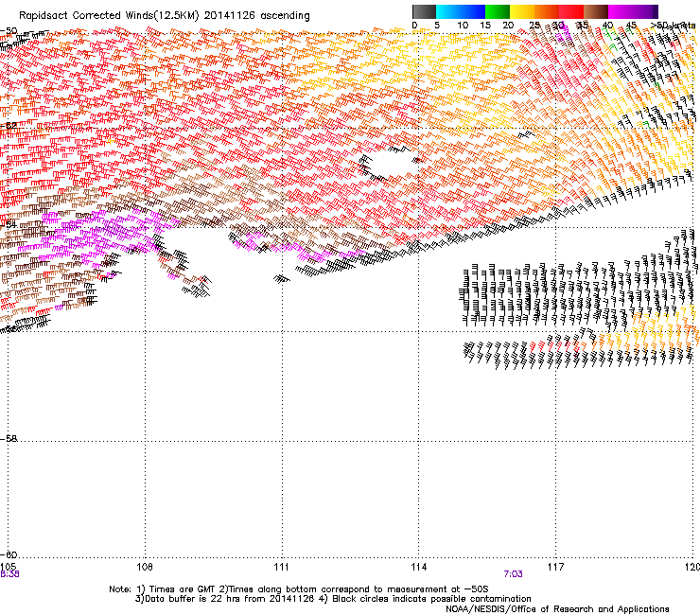Click the 'Rapidscat Corrected Winds(12.5KM)' title text
The image size is (700, 615).
click(x=109, y=16)
